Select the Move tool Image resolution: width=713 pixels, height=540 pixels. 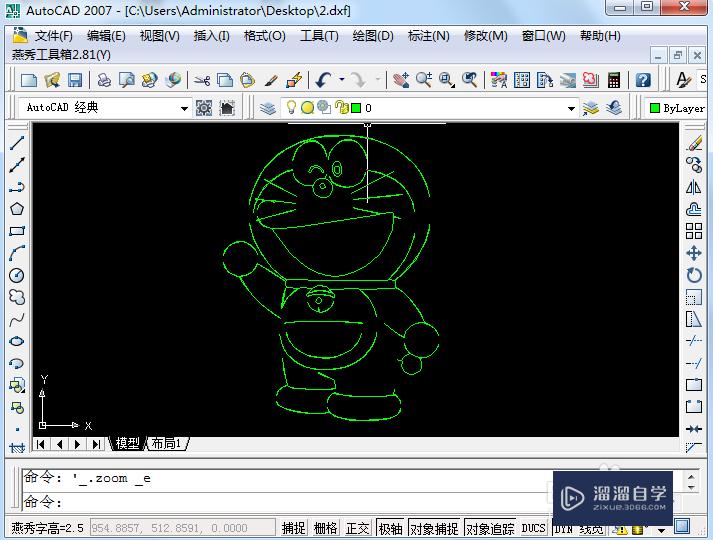coord(694,253)
